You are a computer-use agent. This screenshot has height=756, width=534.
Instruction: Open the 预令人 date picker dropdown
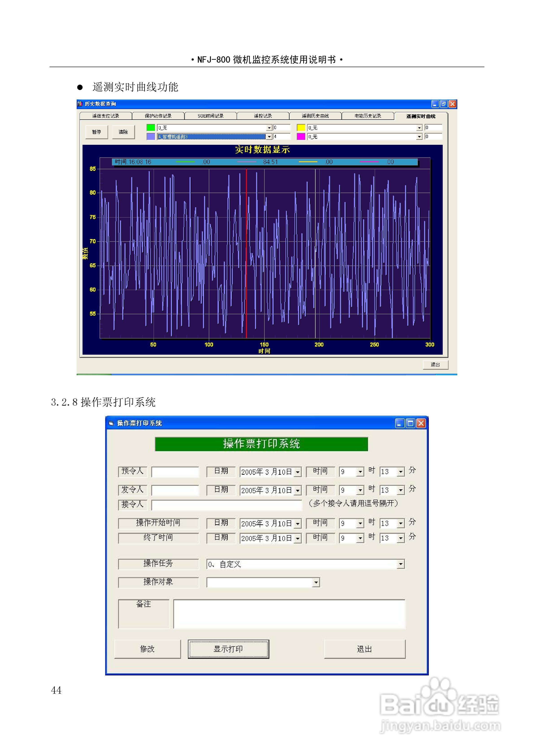[297, 472]
